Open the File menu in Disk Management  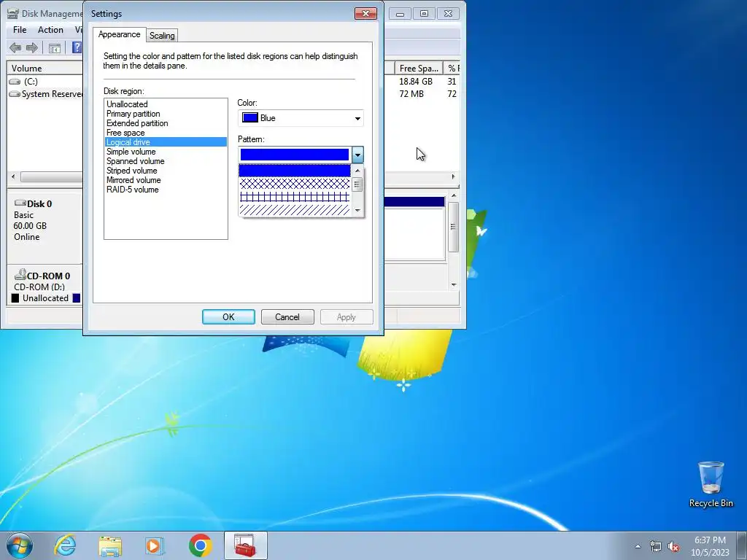20,29
